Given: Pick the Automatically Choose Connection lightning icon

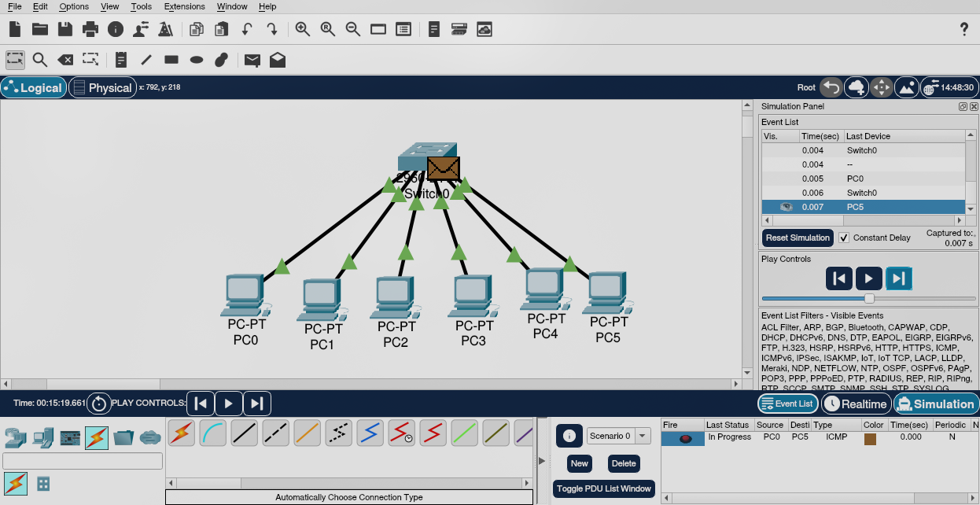Looking at the screenshot, I should (181, 432).
